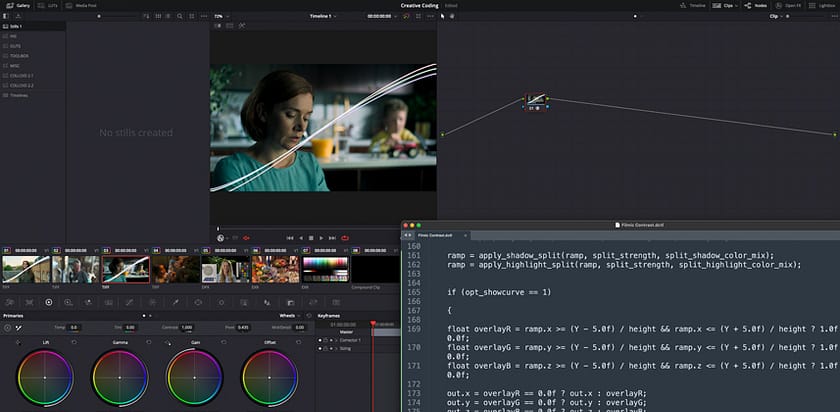Select the Filmic Contrast.dctl editor tab

[x=440, y=235]
